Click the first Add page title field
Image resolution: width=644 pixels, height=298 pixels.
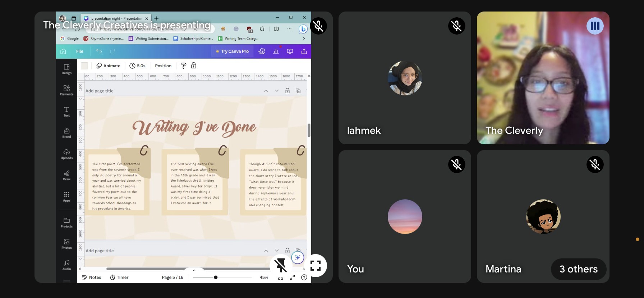pos(100,91)
